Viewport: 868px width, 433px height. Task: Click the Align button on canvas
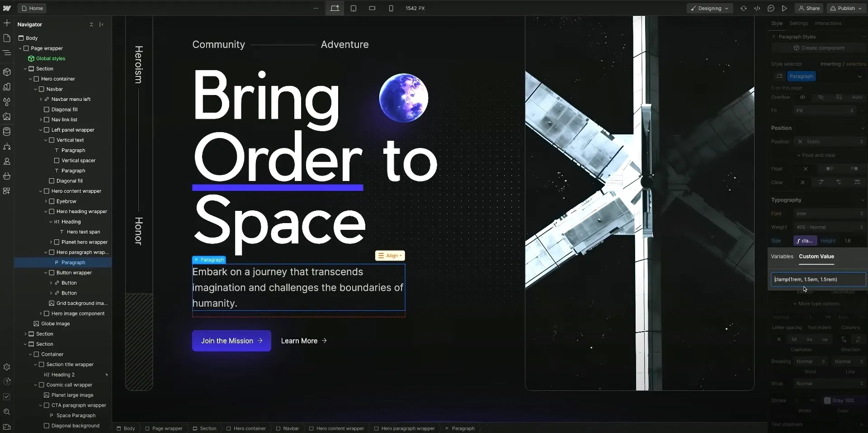(x=390, y=256)
